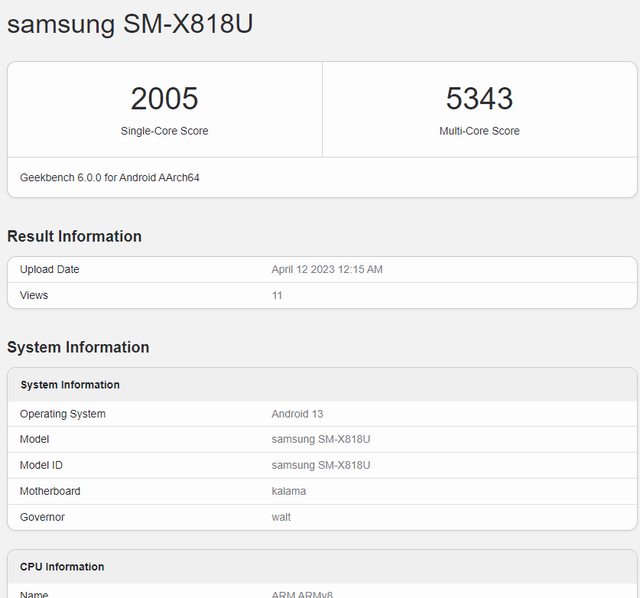The width and height of the screenshot is (640, 598).
Task: Click the Geekbench 6.0.0 for Android AArch64 text
Action: (x=110, y=177)
